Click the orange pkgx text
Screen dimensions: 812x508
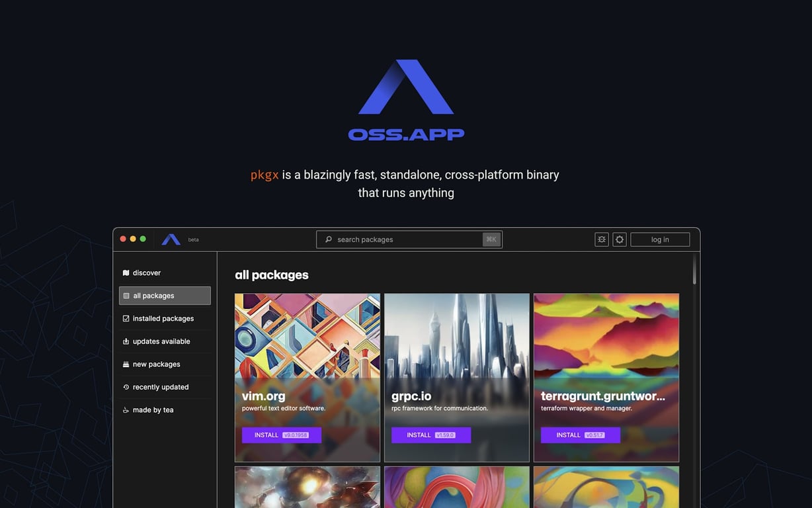pyautogui.click(x=264, y=175)
